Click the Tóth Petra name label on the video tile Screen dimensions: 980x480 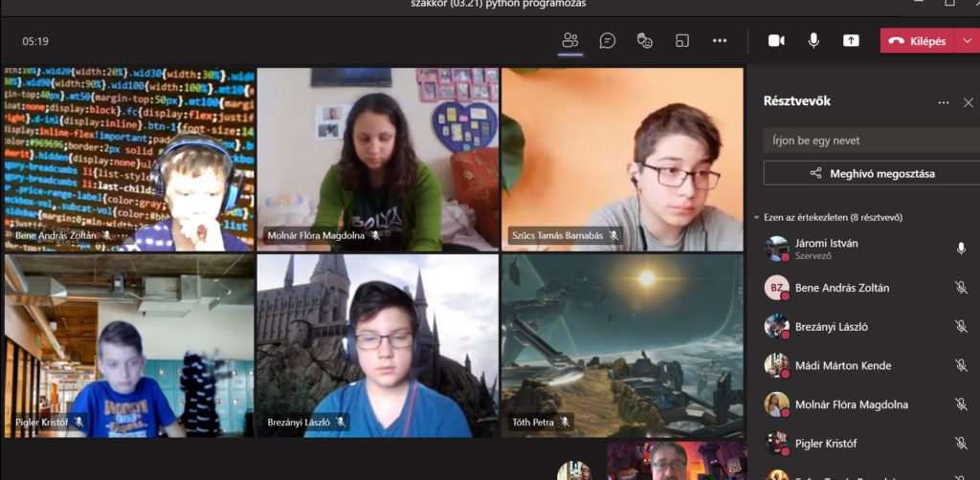(x=532, y=422)
